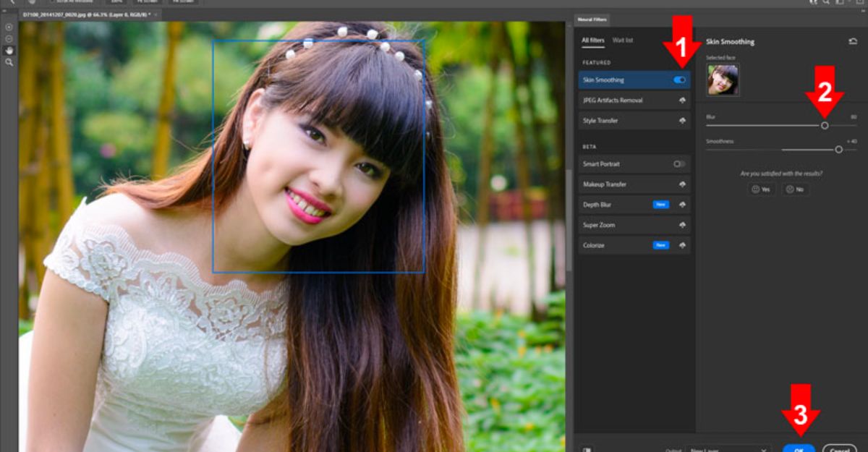
Task: Download the JPEG Artifacts Removal filter
Action: (x=681, y=101)
